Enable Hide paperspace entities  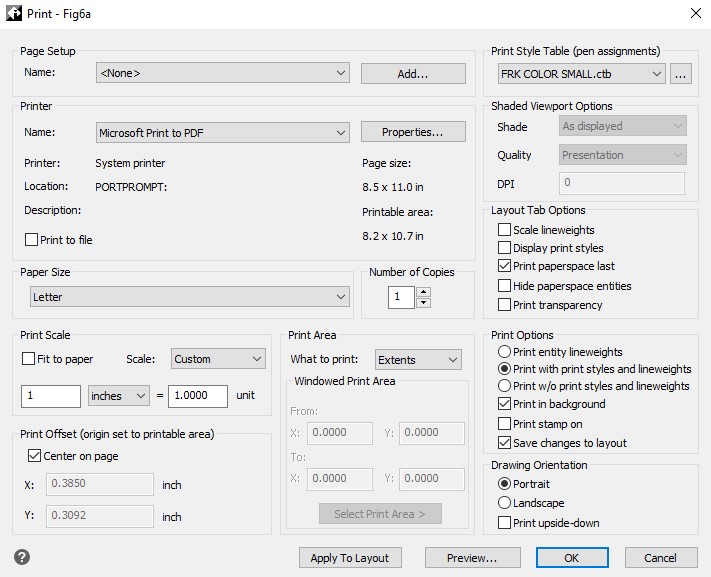pyautogui.click(x=504, y=286)
